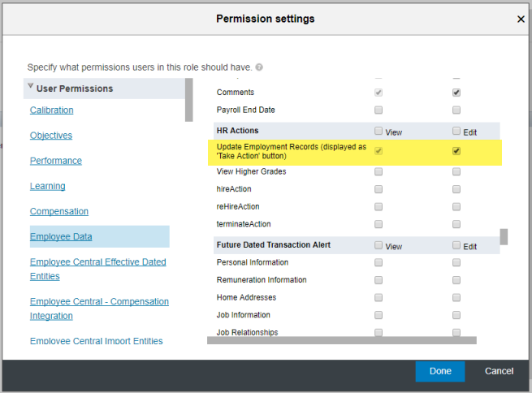Tick View checkbox for terminateAction
Screen dimensions: 532x393
pos(378,224)
